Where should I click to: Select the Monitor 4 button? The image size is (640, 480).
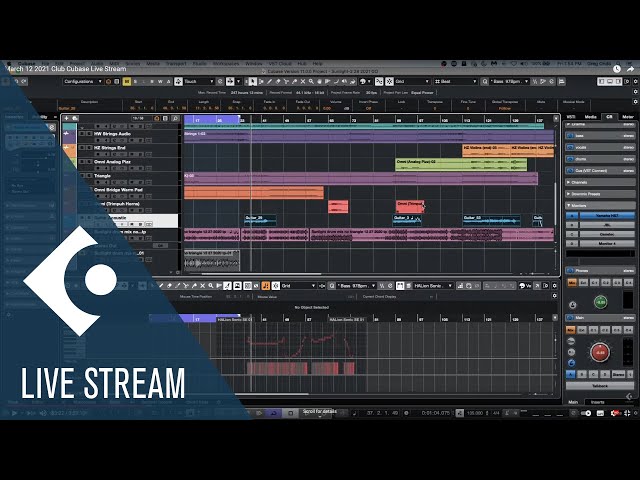tap(607, 244)
